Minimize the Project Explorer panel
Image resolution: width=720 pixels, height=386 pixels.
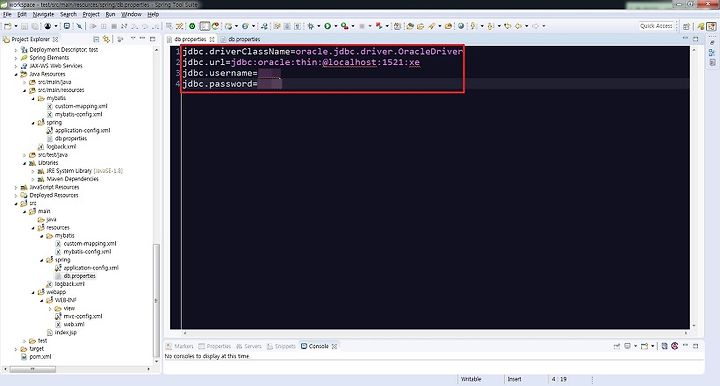[143, 39]
